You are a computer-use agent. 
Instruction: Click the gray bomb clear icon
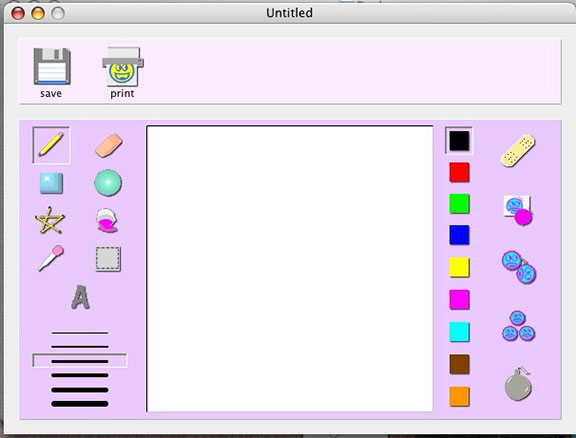click(518, 384)
